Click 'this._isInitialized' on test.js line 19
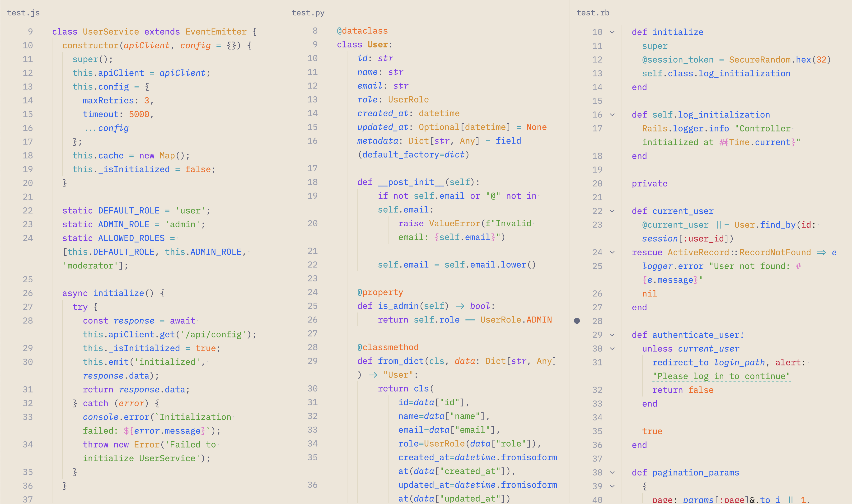This screenshot has width=852, height=504. pos(121,169)
